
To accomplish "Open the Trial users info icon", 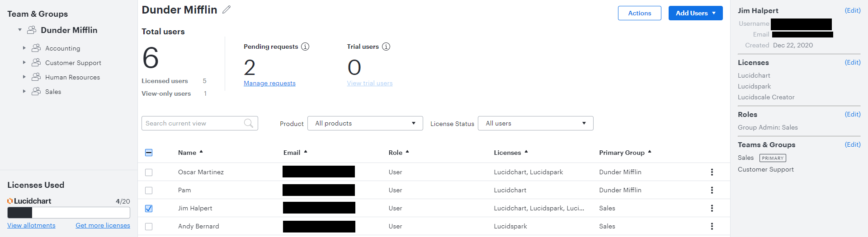I will pyautogui.click(x=386, y=46).
